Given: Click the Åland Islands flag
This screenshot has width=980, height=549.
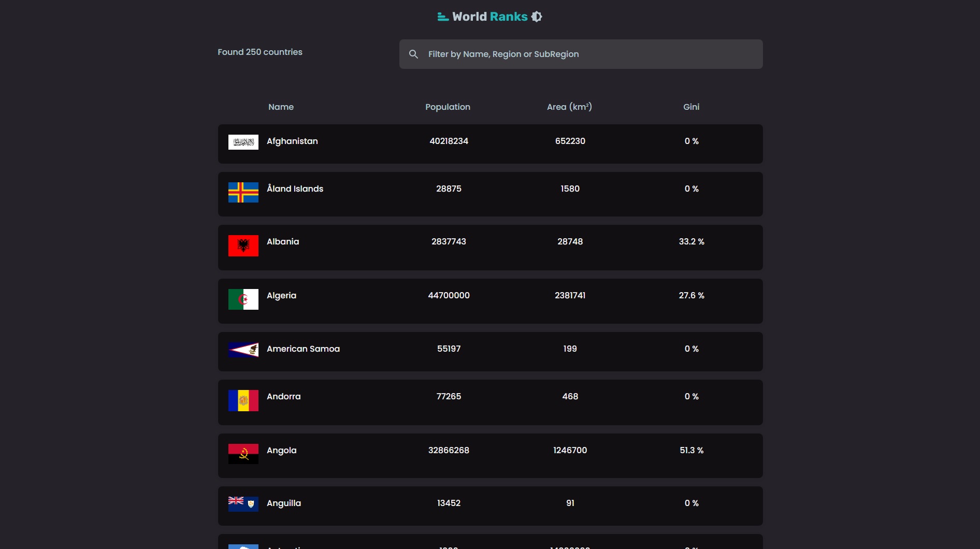Looking at the screenshot, I should pos(243,192).
